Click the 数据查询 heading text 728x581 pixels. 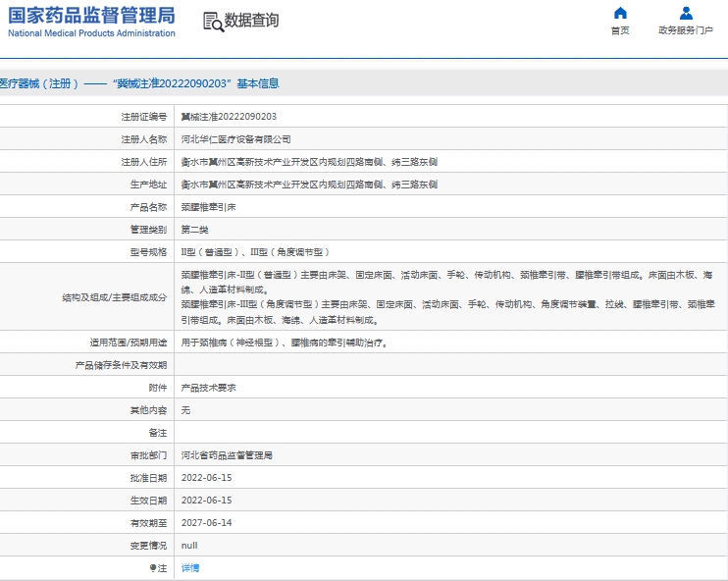coord(251,21)
